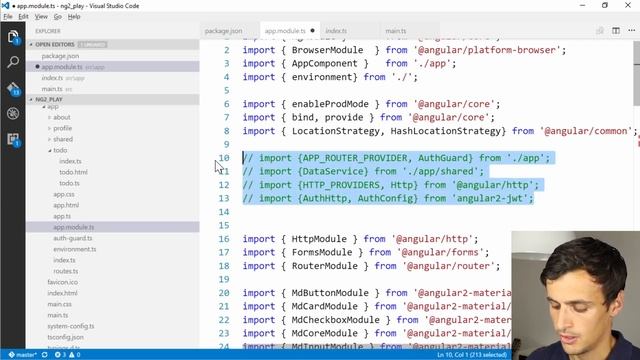Open the Source Control (Git) view
The height and width of the screenshot is (360, 640).
(13, 88)
